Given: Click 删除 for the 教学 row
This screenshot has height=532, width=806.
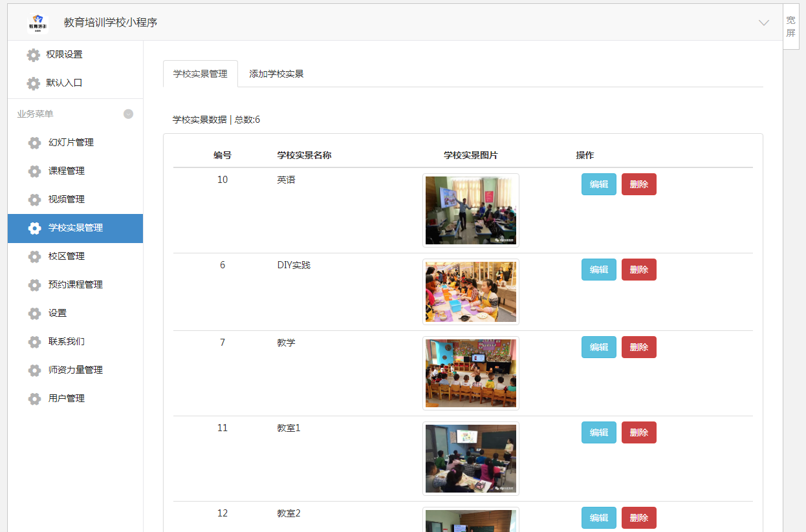Looking at the screenshot, I should [x=639, y=347].
